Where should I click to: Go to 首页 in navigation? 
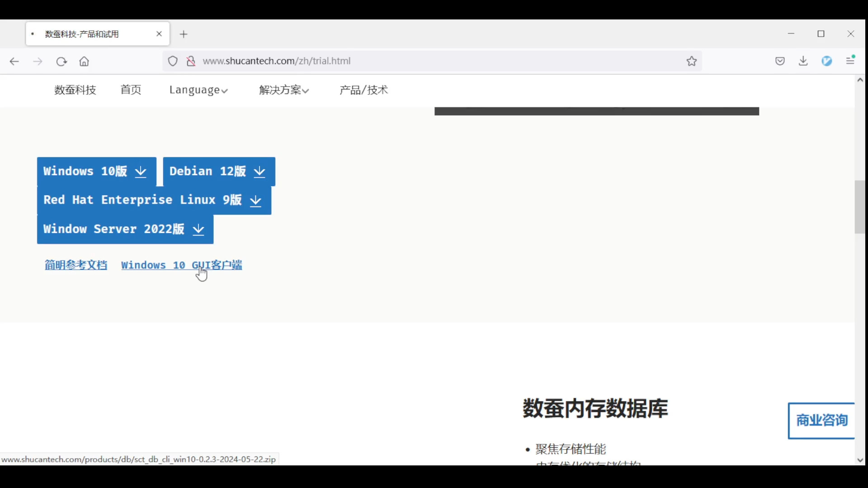click(x=131, y=90)
